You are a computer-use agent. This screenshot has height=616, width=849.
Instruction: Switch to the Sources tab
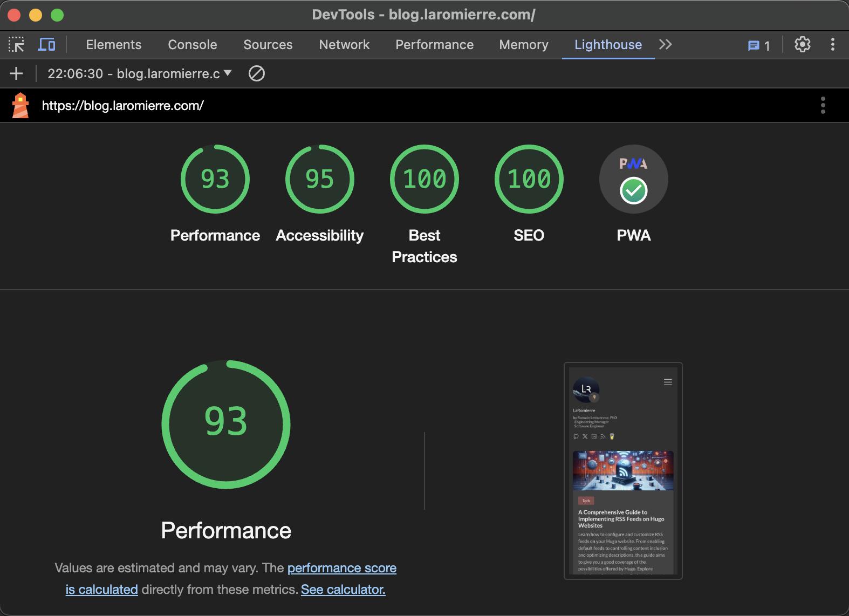(268, 45)
